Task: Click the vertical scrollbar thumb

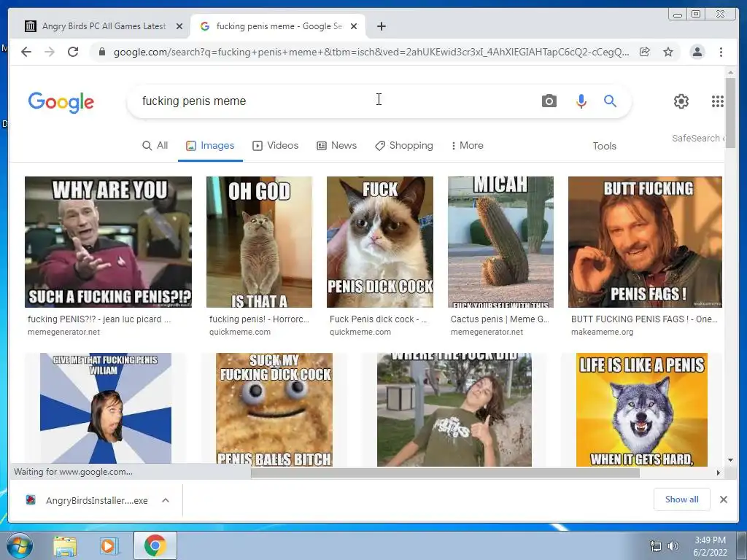Action: coord(731,112)
